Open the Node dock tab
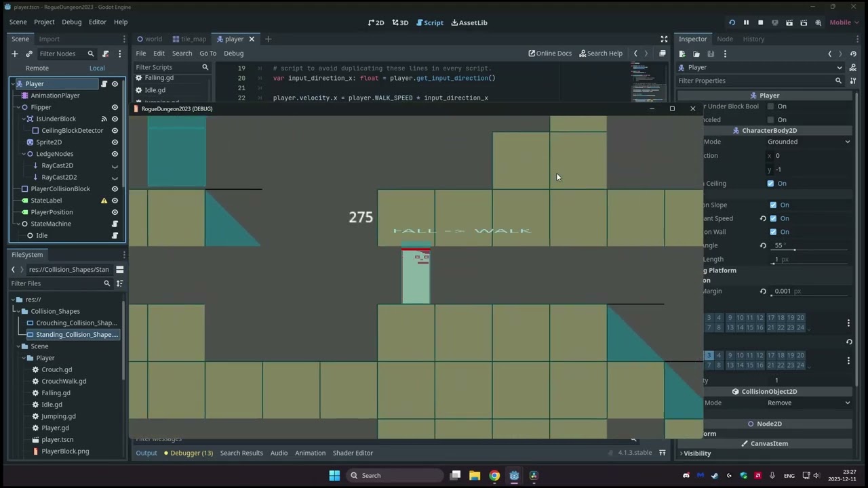This screenshot has width=868, height=488. tap(725, 39)
